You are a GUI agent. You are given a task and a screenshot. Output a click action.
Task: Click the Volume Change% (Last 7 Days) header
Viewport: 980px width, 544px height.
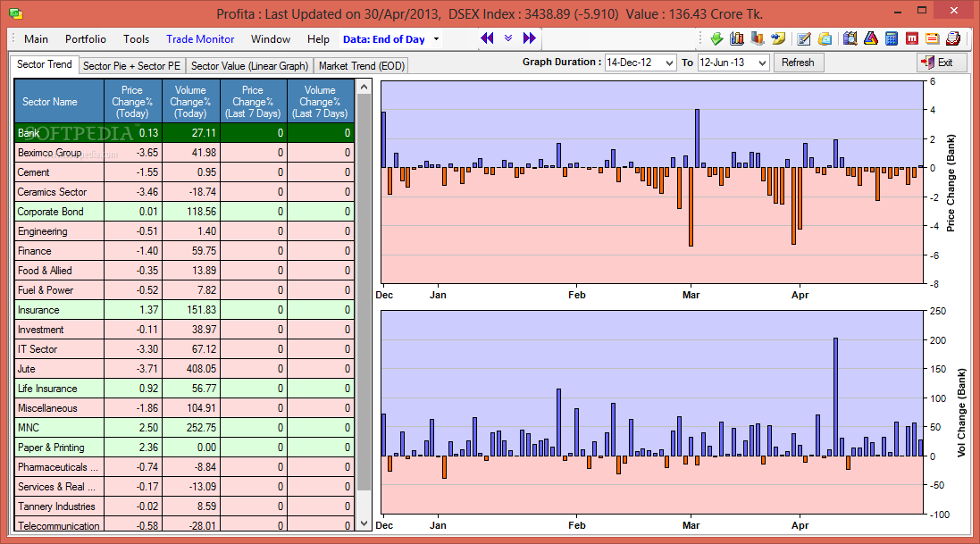point(320,101)
